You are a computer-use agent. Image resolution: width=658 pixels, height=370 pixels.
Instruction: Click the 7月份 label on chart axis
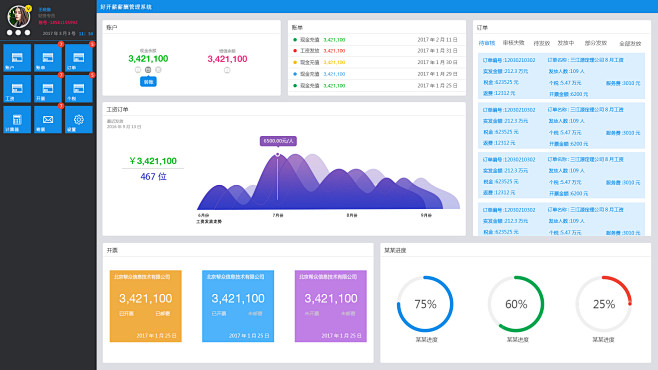click(278, 215)
